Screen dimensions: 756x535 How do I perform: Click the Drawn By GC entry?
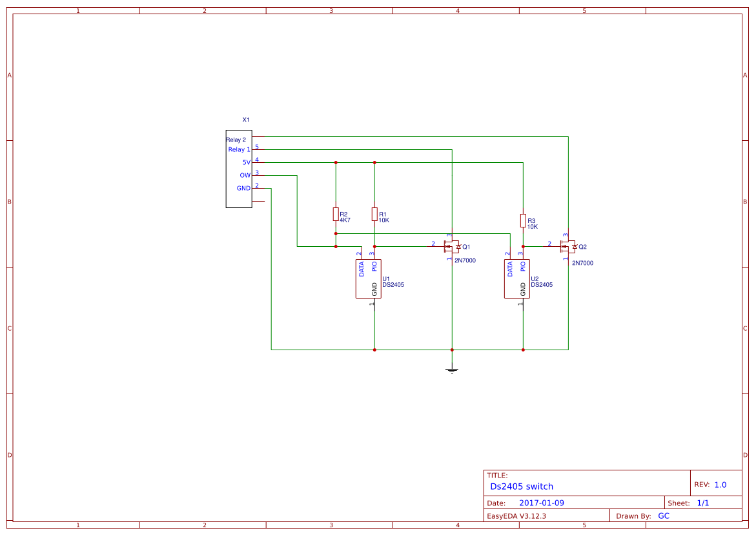tap(664, 515)
